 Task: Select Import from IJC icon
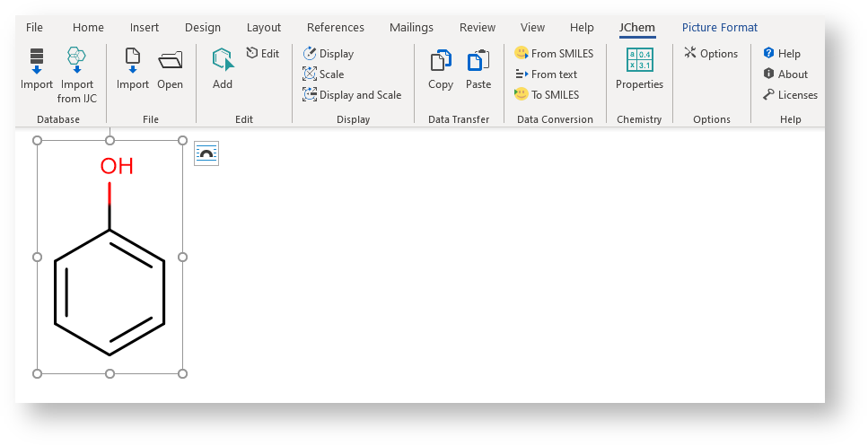pos(76,61)
